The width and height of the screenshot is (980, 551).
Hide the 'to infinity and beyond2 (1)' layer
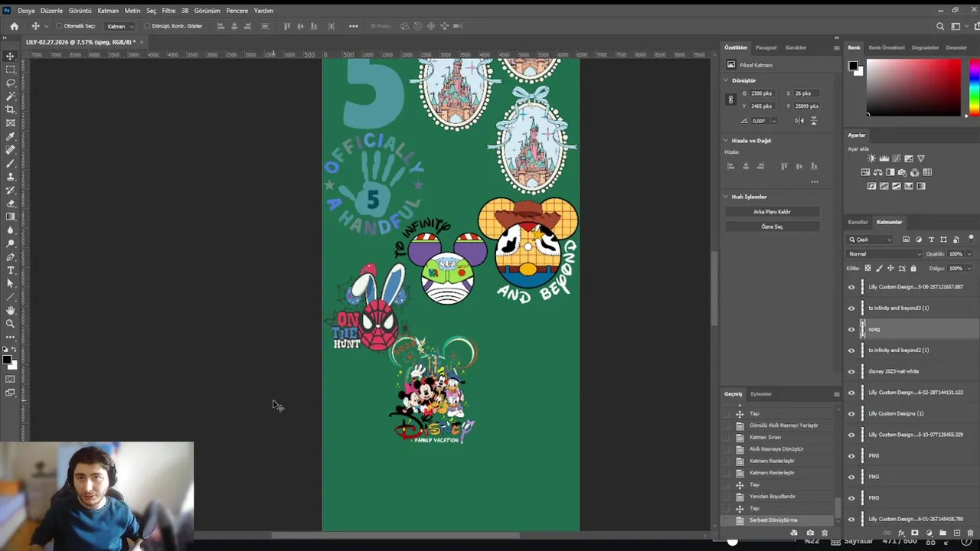coord(851,350)
